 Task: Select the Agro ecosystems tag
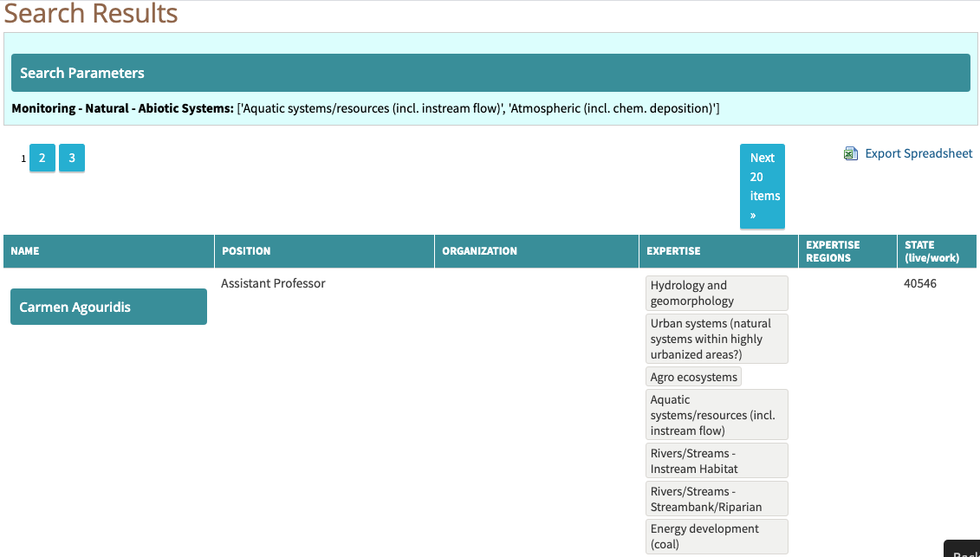693,377
